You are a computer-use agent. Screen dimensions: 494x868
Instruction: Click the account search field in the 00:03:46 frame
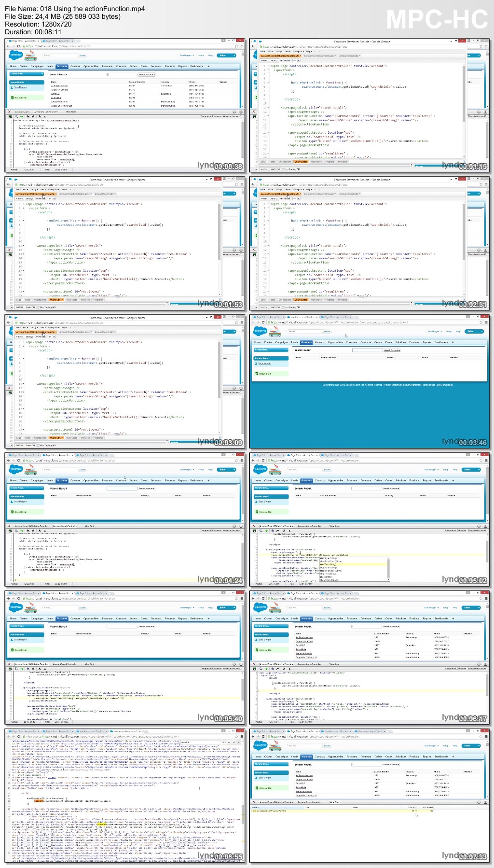pyautogui.click(x=367, y=350)
